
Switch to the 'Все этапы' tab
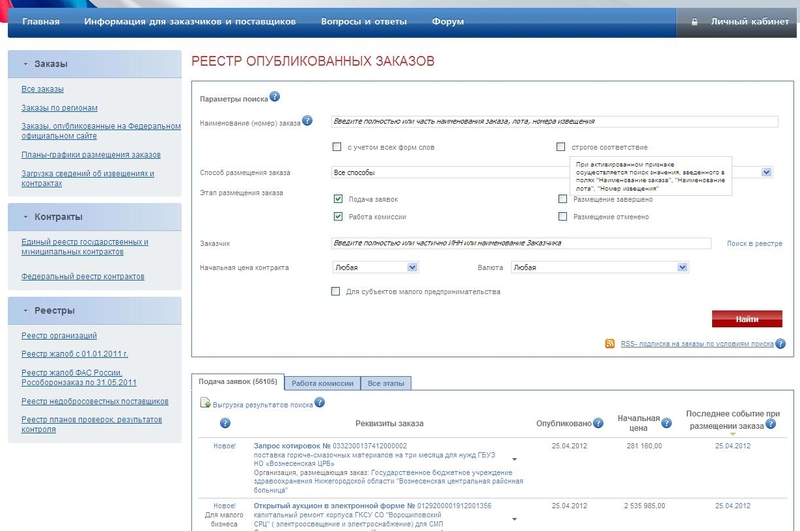pos(386,384)
